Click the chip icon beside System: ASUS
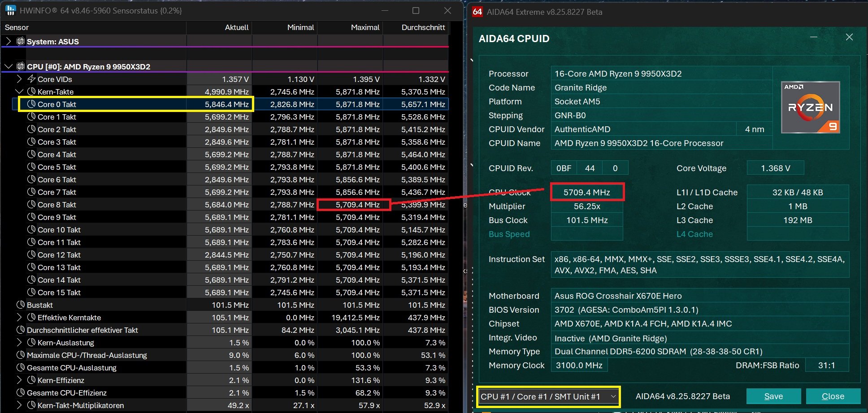The height and width of the screenshot is (413, 868). pyautogui.click(x=20, y=41)
